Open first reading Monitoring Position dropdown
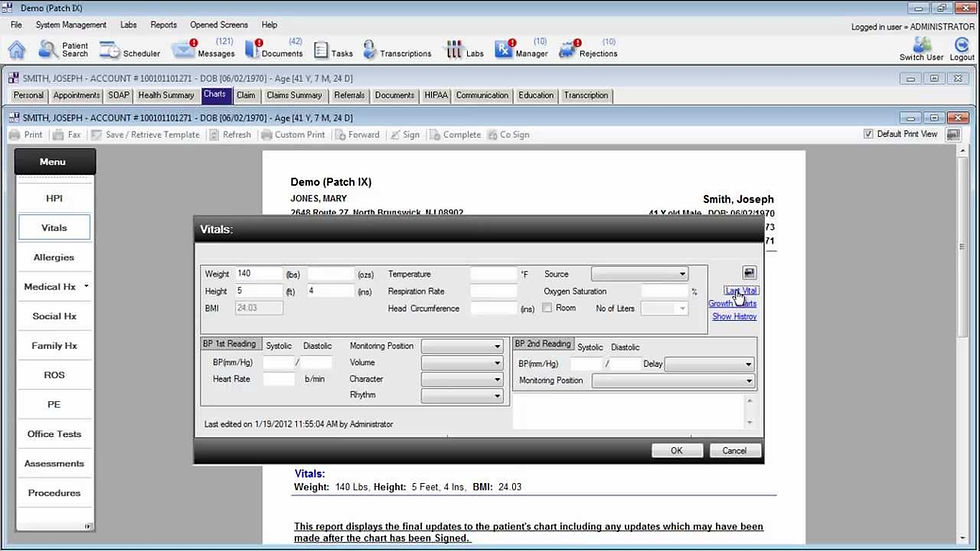The height and width of the screenshot is (551, 980). pos(462,346)
